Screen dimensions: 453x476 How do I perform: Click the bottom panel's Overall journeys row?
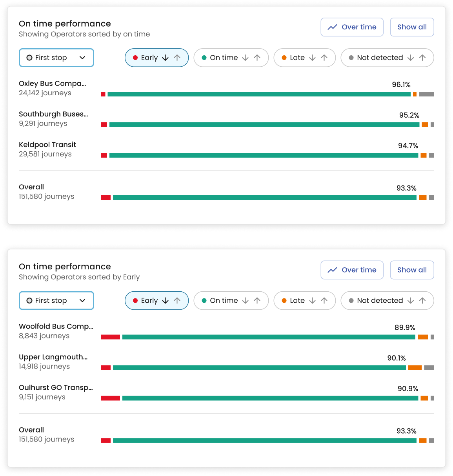(x=46, y=435)
